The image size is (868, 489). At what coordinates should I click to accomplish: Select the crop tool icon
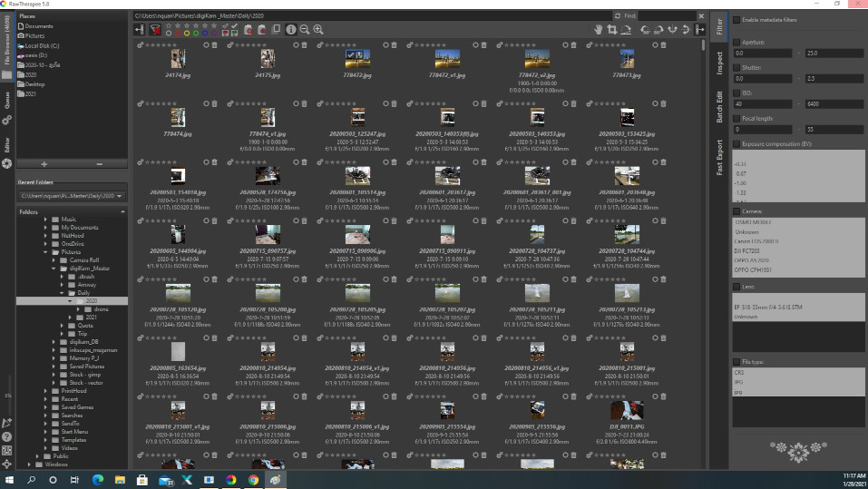(614, 30)
